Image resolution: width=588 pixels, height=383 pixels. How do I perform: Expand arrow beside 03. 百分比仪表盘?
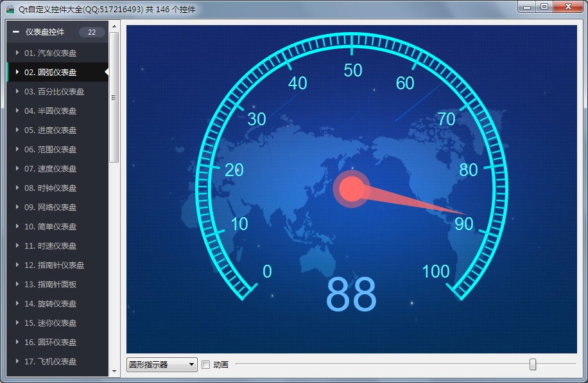click(17, 91)
